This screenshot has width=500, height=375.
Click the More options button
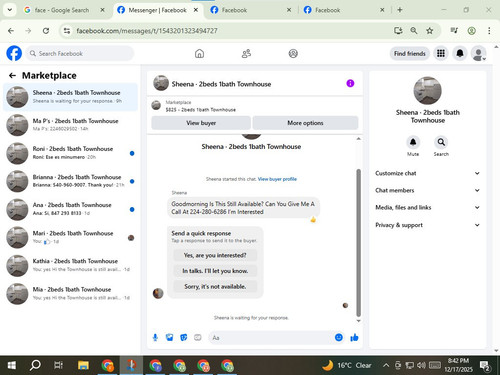(305, 123)
